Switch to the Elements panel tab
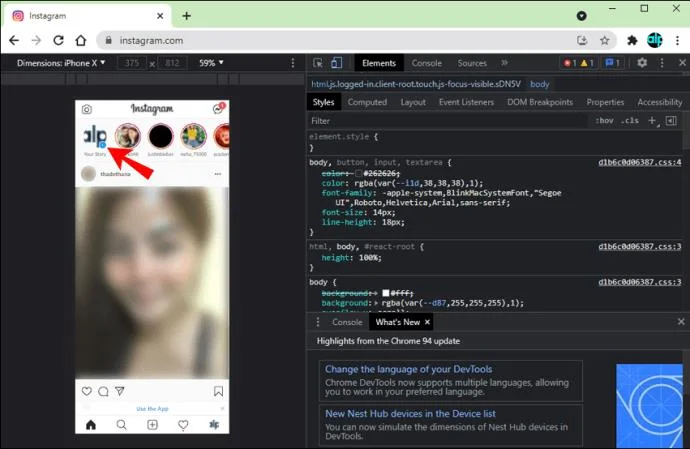Viewport: 690px width, 449px height. [379, 63]
